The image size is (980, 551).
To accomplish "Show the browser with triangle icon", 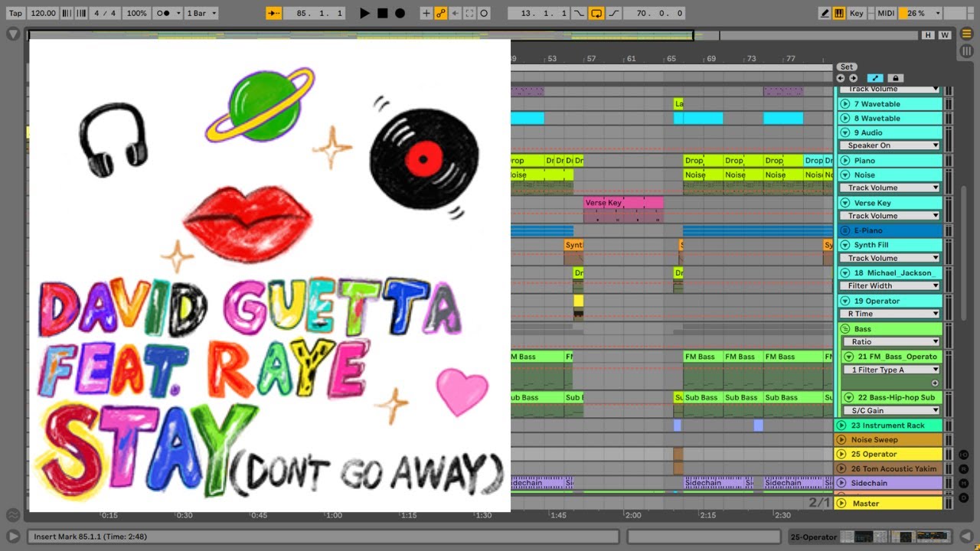I will (13, 34).
